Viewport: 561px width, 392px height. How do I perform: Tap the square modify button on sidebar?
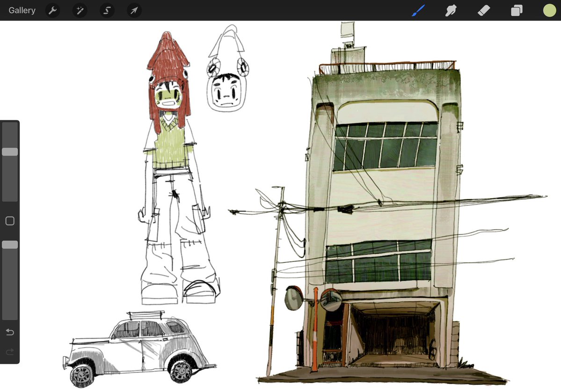pyautogui.click(x=10, y=221)
